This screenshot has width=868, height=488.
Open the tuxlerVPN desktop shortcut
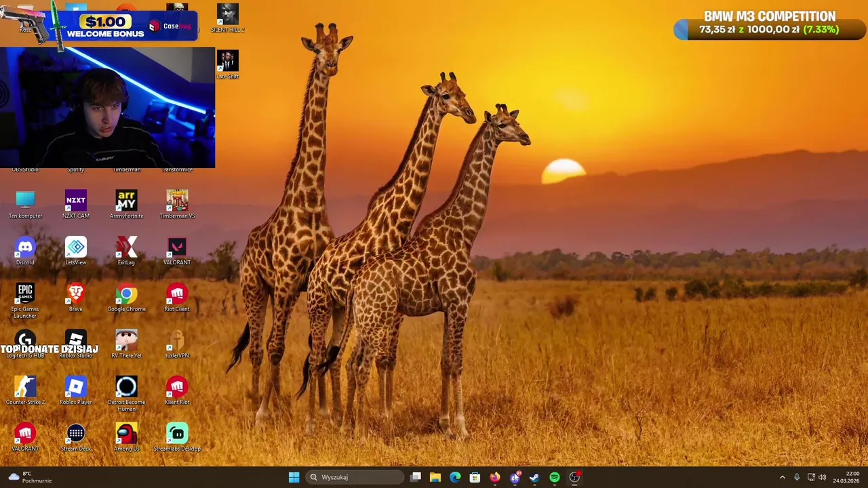pos(177,344)
